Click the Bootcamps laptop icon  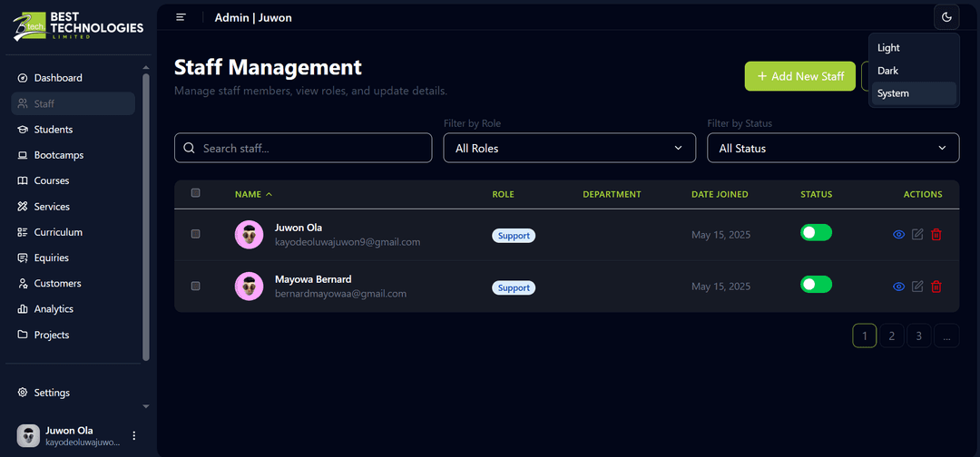tap(23, 155)
